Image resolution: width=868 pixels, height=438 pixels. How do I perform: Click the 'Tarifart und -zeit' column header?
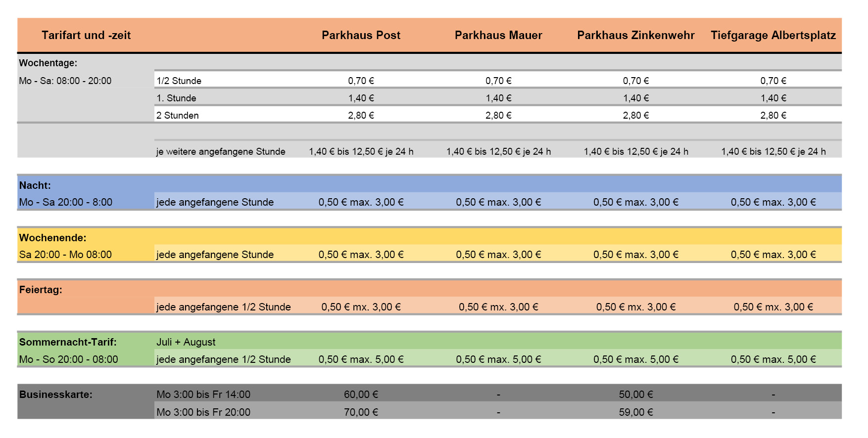coord(86,35)
